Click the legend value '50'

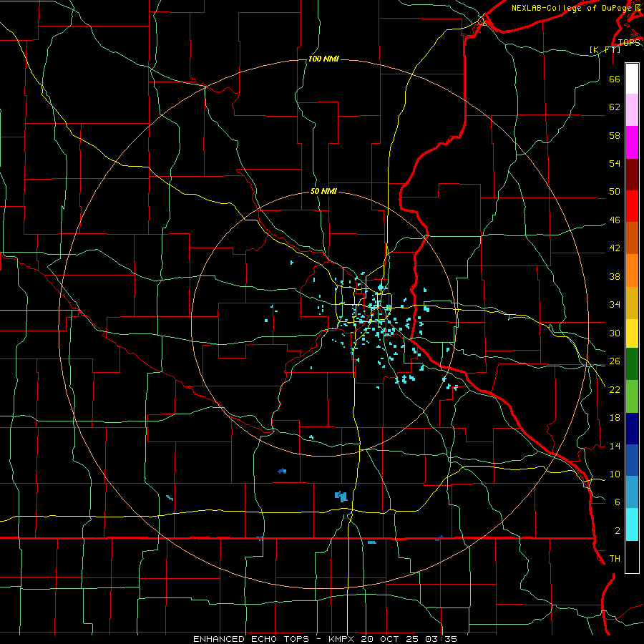(615, 191)
